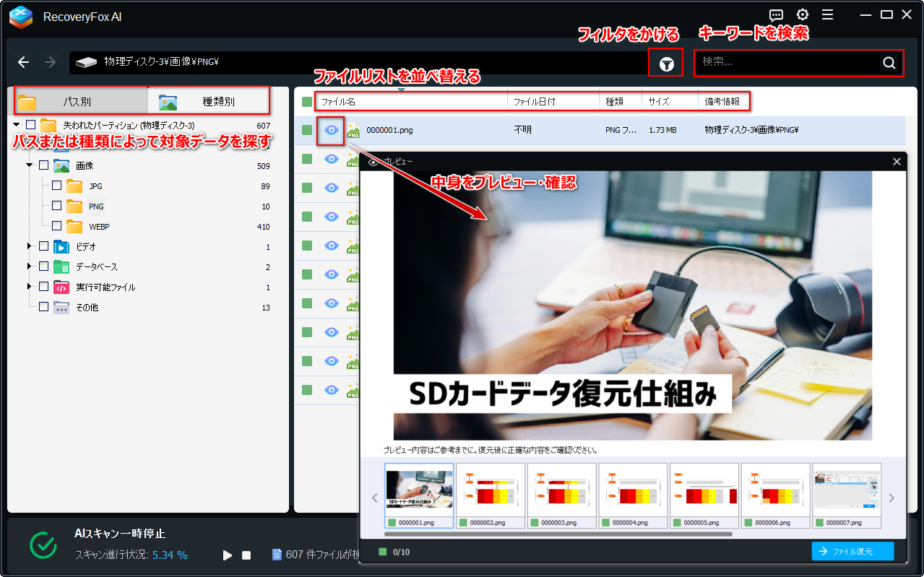Click the green scan status checkmark icon
The width and height of the screenshot is (924, 577).
tap(43, 545)
